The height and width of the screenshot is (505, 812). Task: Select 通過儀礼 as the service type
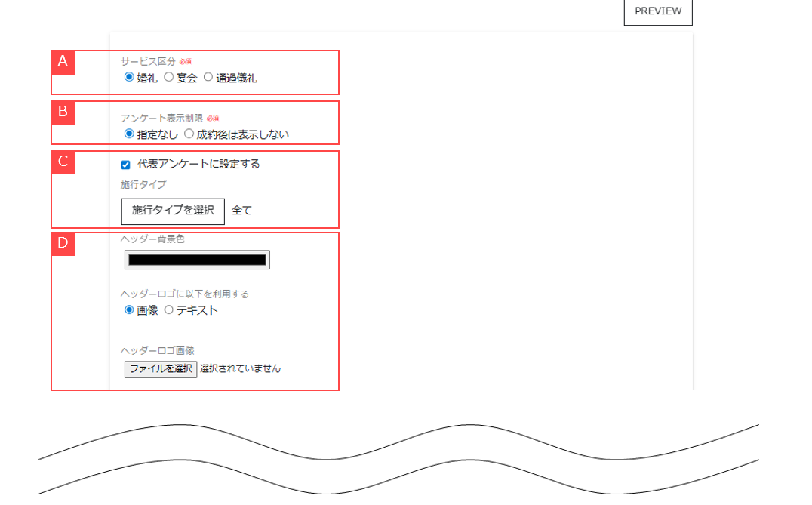[208, 77]
